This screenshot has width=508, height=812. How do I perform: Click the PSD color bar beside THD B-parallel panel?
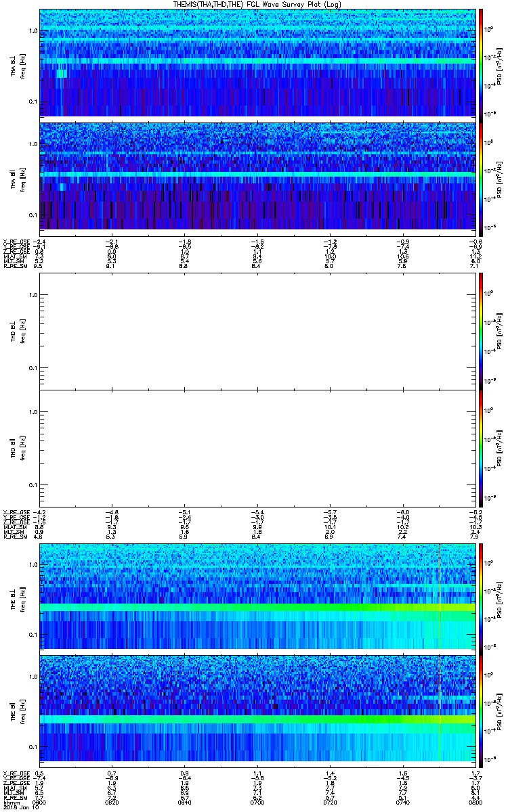coord(481,448)
